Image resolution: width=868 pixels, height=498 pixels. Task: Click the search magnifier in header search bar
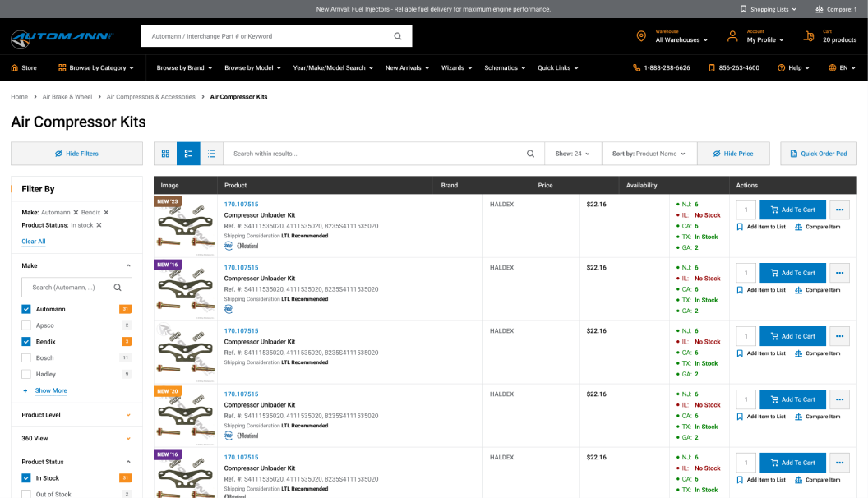point(398,36)
